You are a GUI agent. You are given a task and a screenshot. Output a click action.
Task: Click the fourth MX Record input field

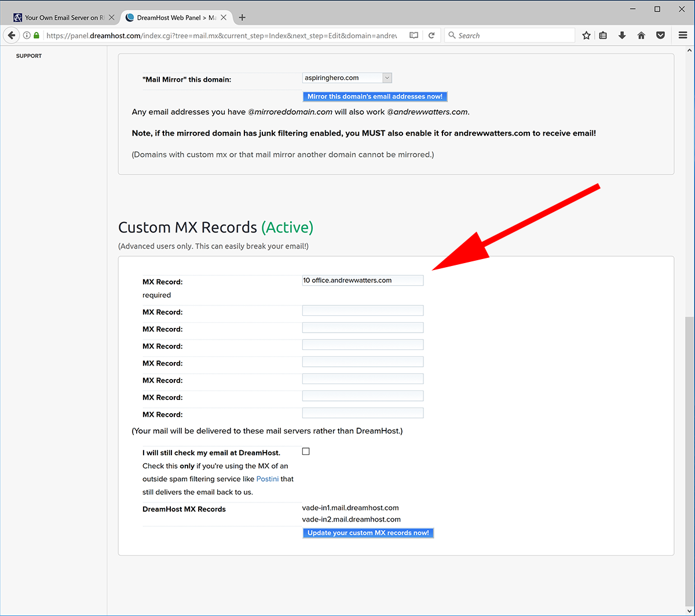[363, 345]
